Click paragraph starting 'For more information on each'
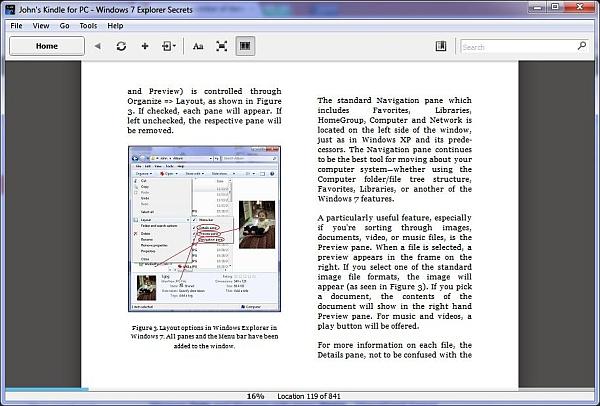The height and width of the screenshot is (406, 600). point(395,350)
